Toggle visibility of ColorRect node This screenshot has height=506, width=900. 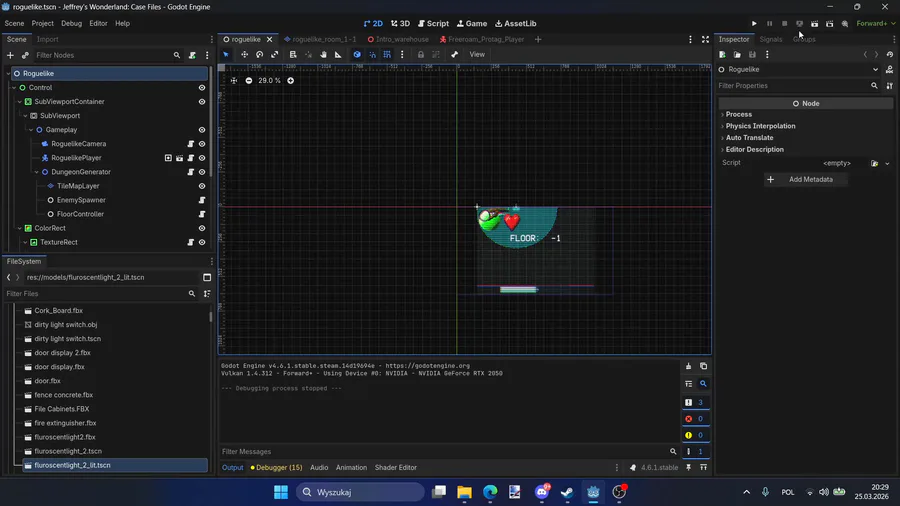coord(202,228)
